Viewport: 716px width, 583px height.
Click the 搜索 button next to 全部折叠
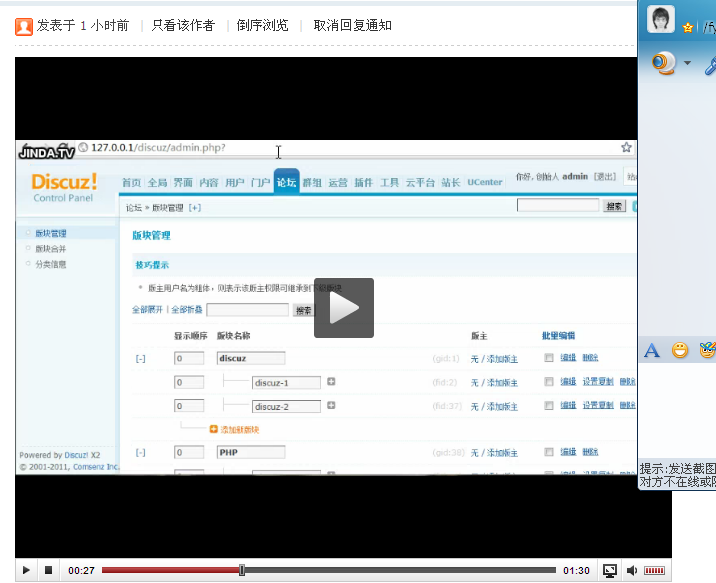[303, 310]
